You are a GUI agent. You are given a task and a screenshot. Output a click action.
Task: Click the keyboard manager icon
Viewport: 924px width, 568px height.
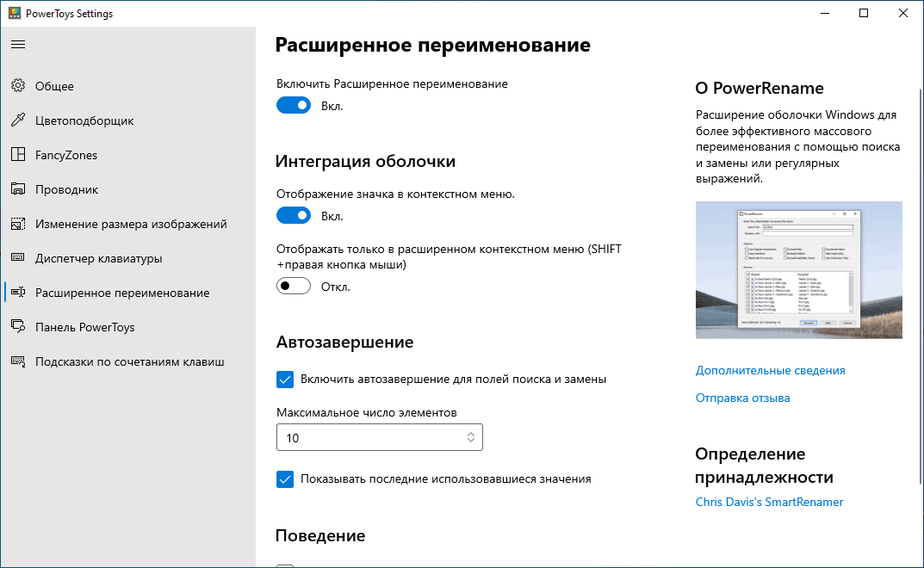click(x=18, y=257)
